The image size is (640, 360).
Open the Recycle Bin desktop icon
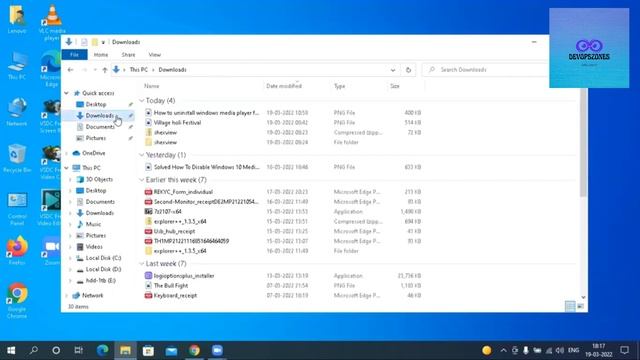17,158
